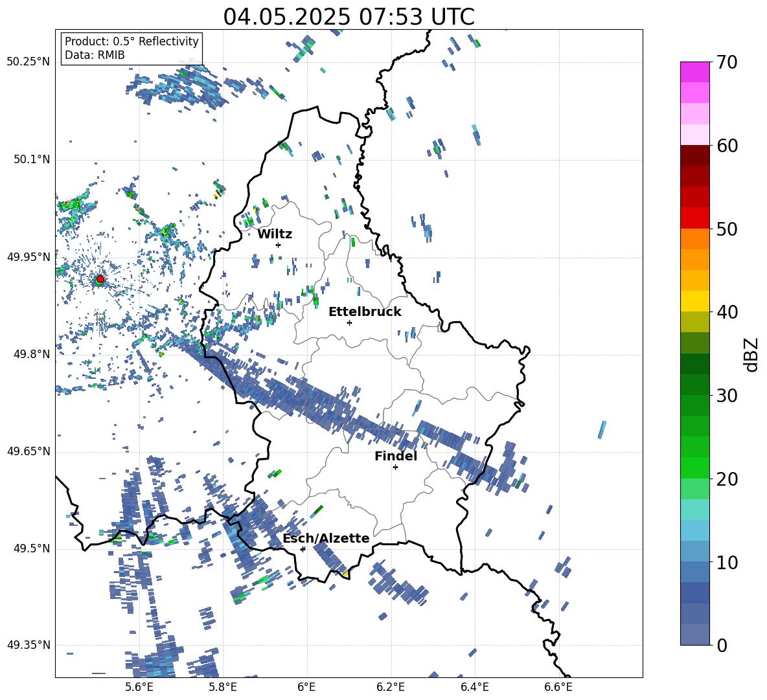Screen dimensions: 767x700
Task: Click the 20 colorbar tick label
Action: coord(727,479)
